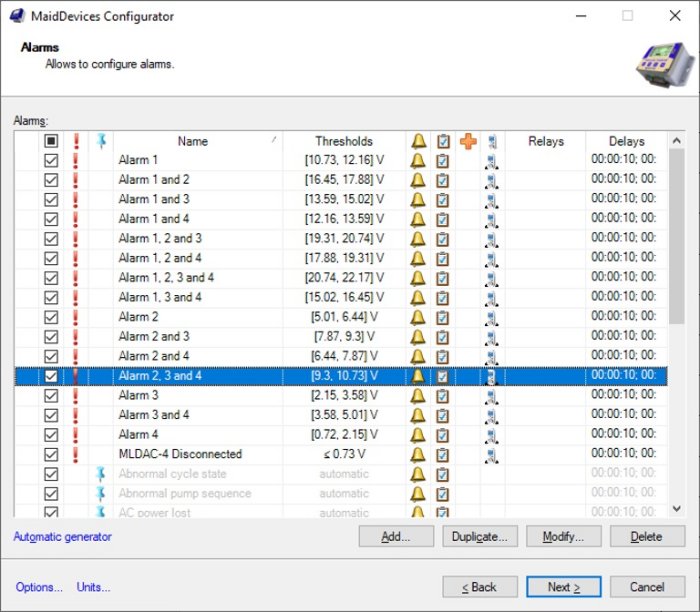Click the Next button
Viewport: 700px width, 612px height.
564,587
